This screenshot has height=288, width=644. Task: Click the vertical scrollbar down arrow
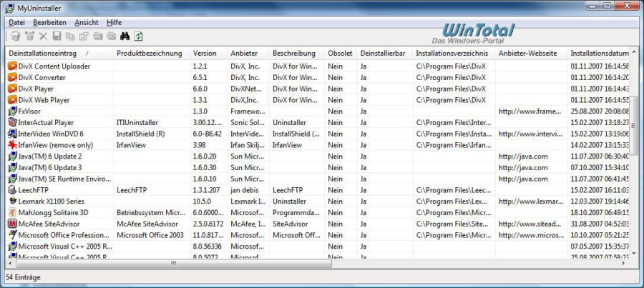click(635, 254)
